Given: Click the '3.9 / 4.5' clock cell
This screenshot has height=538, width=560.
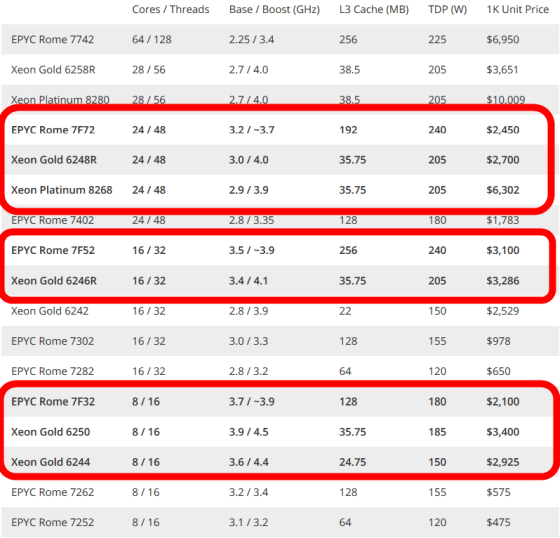Looking at the screenshot, I should coord(249,432).
